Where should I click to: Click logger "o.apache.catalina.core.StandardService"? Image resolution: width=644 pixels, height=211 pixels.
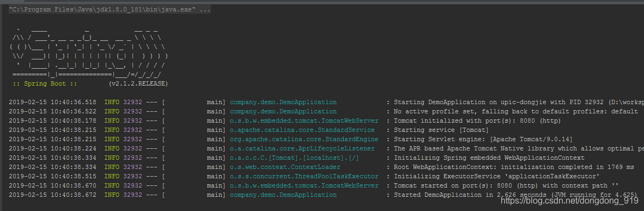pyautogui.click(x=302, y=130)
